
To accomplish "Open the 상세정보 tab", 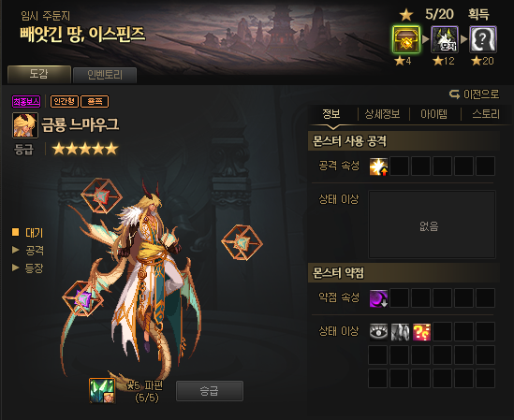I will (382, 114).
